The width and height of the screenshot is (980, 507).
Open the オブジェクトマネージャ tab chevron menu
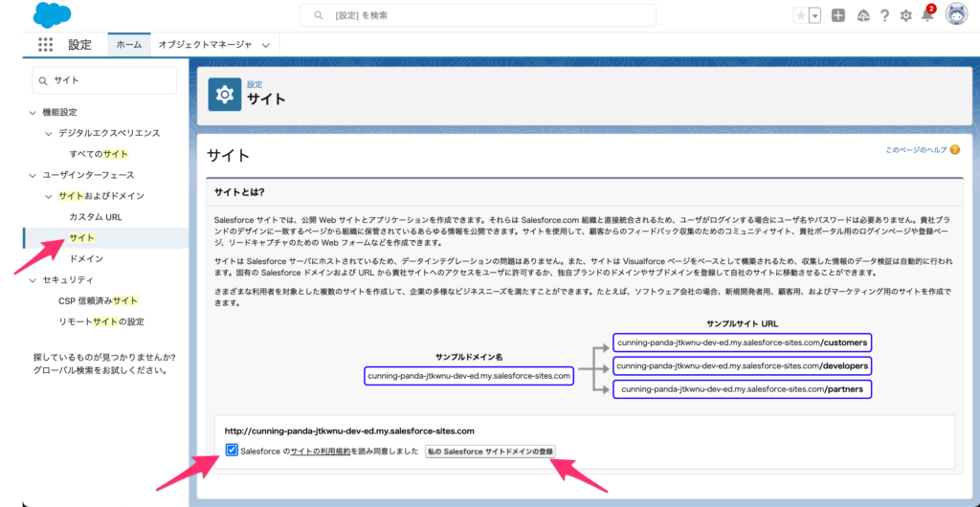pyautogui.click(x=266, y=45)
